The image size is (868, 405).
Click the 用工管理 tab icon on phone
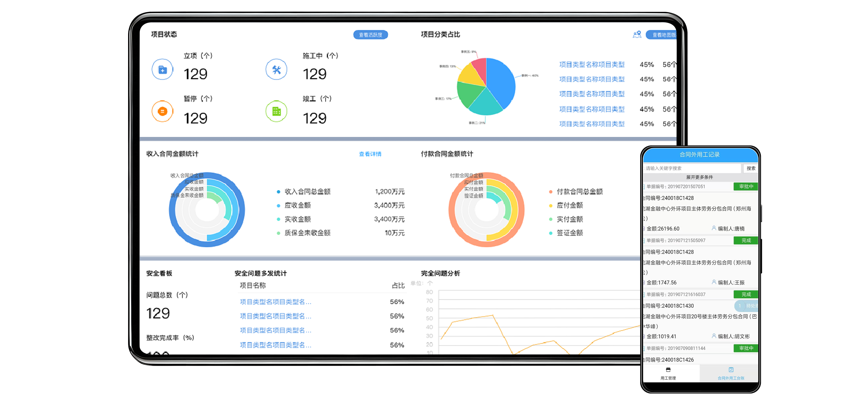pyautogui.click(x=668, y=370)
